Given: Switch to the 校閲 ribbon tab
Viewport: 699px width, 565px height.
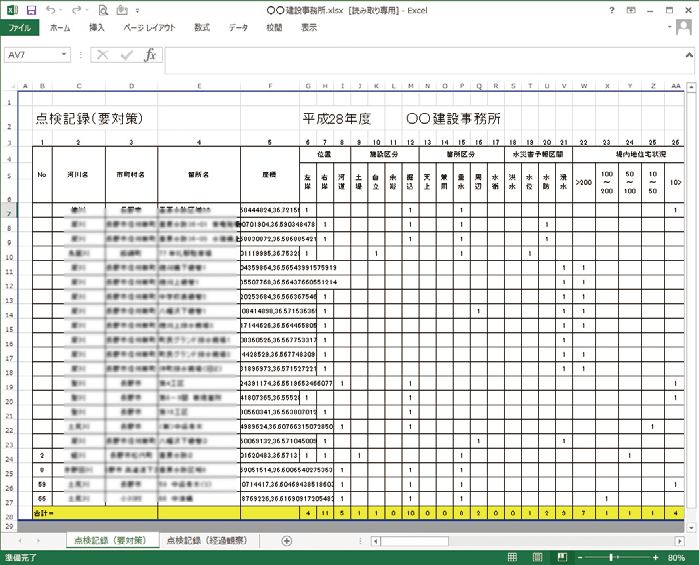Looking at the screenshot, I should click(x=274, y=28).
